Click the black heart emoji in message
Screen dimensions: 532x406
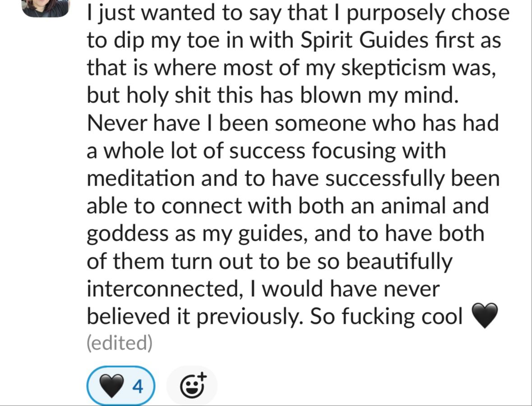pyautogui.click(x=484, y=316)
